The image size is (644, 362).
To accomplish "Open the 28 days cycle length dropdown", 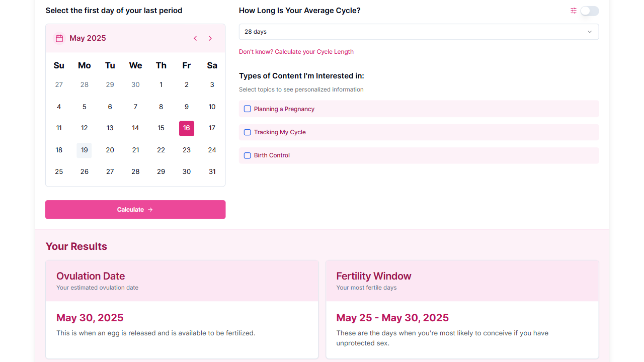I will click(x=419, y=31).
